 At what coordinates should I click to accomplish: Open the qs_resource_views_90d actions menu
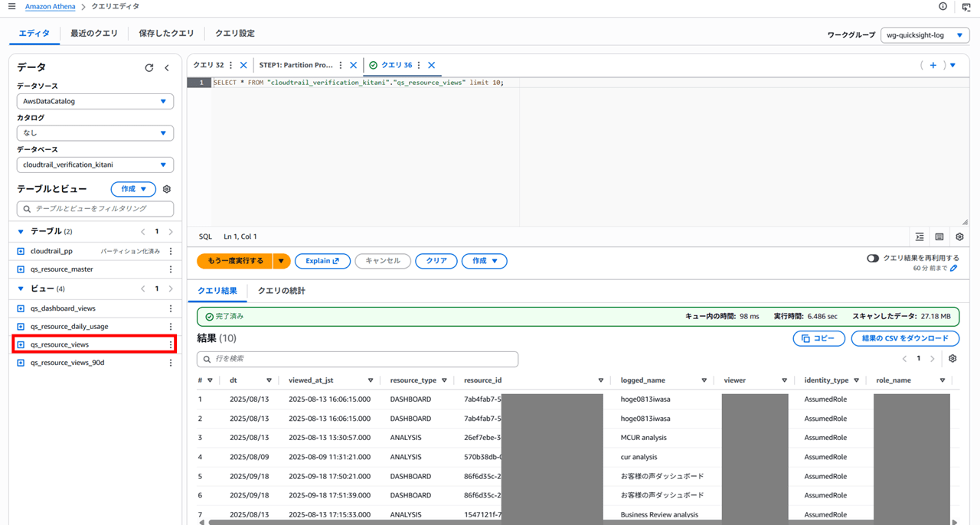pyautogui.click(x=171, y=363)
